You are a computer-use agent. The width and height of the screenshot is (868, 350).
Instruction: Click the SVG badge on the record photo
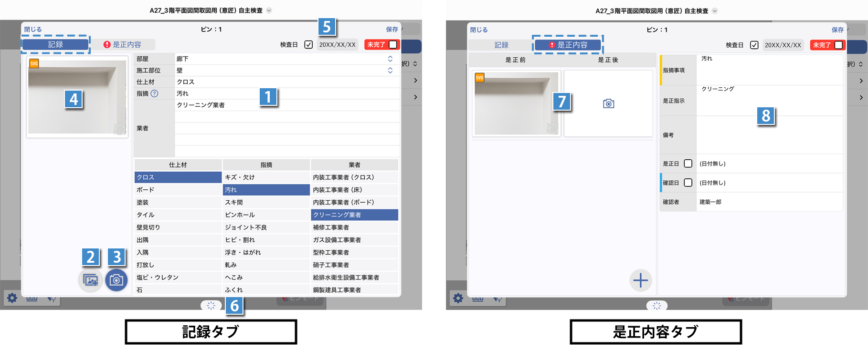click(34, 64)
